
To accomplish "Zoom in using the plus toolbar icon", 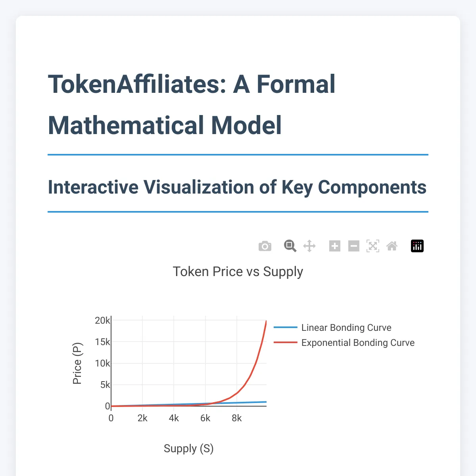I will [335, 246].
